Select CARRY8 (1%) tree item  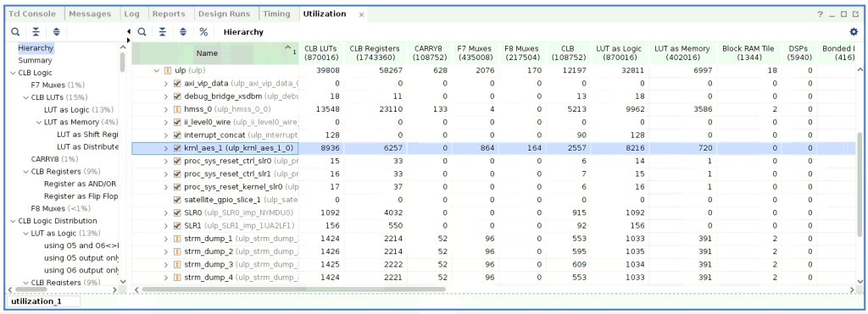point(54,159)
